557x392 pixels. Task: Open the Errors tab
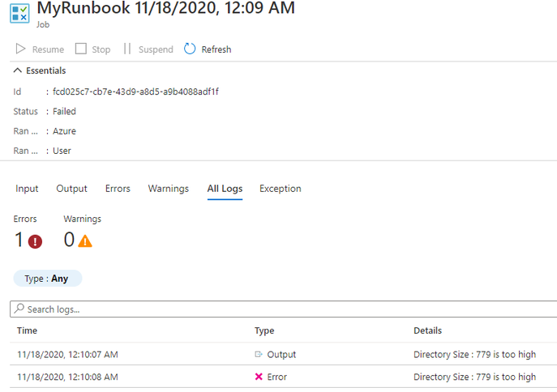[118, 189]
